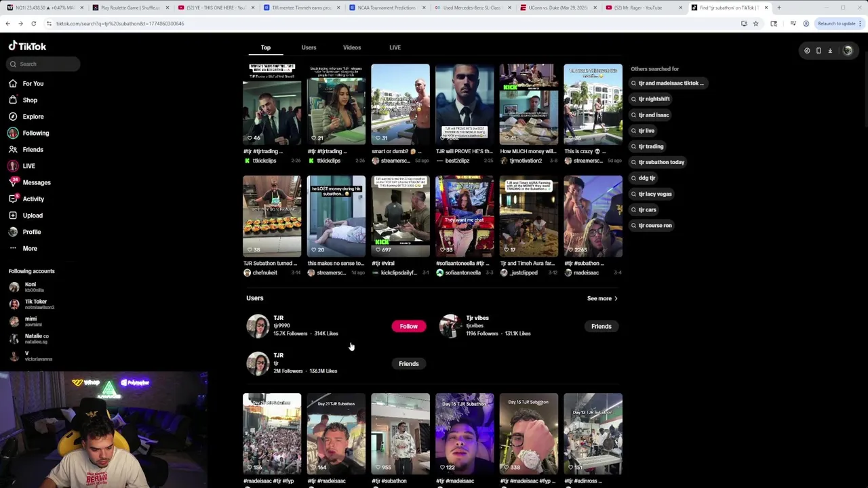Search suggestion 'tjr course ron'

(x=652, y=226)
